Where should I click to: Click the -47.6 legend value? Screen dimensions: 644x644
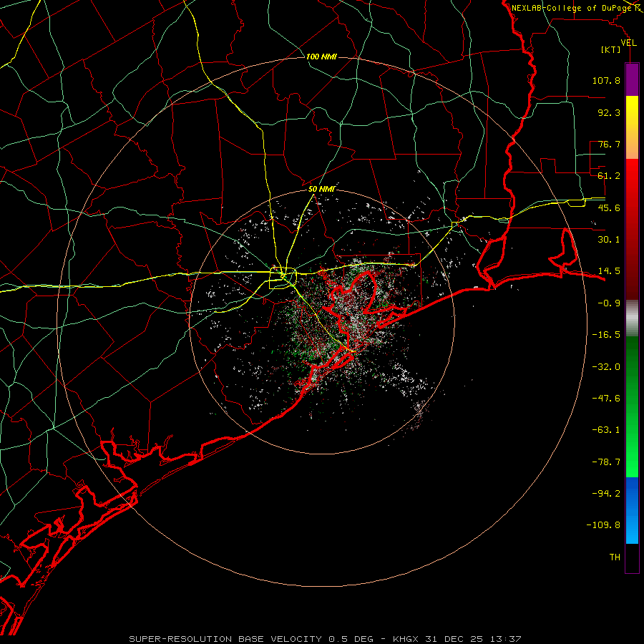click(x=606, y=399)
